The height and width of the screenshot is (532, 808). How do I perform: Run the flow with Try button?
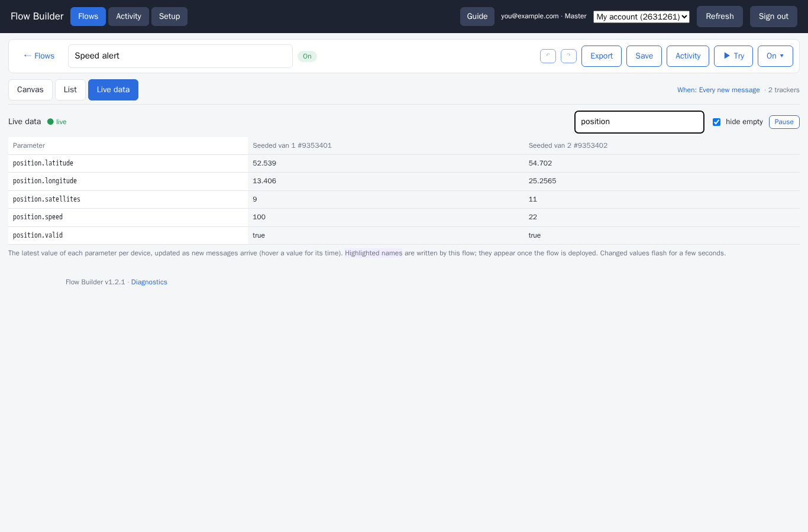733,56
